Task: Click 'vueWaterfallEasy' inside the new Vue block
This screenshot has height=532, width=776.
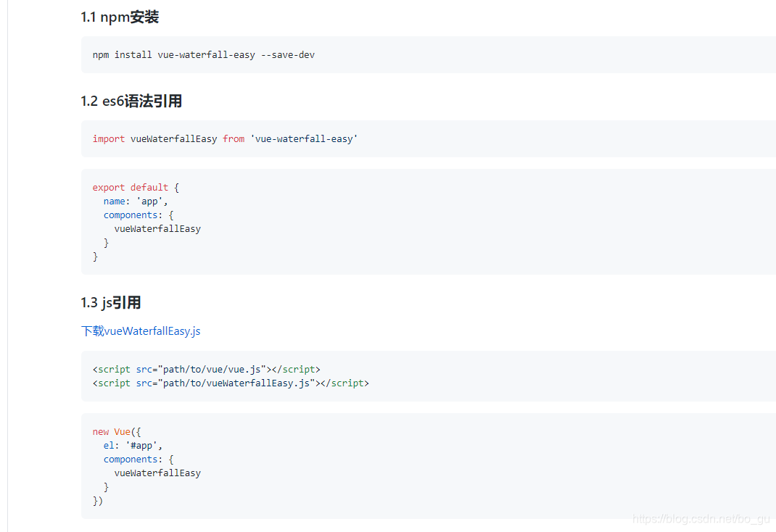Action: pos(157,473)
